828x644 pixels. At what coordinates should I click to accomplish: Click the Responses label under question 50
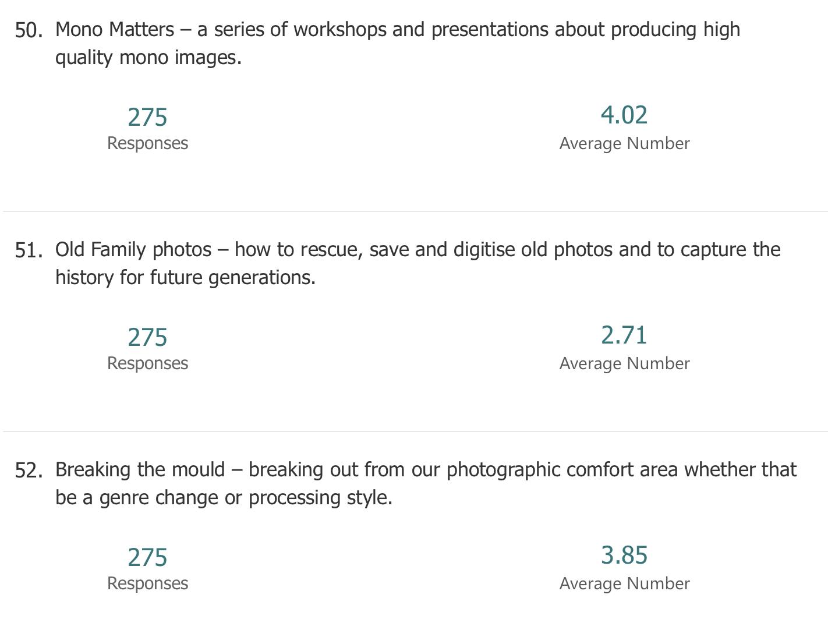coord(147,143)
